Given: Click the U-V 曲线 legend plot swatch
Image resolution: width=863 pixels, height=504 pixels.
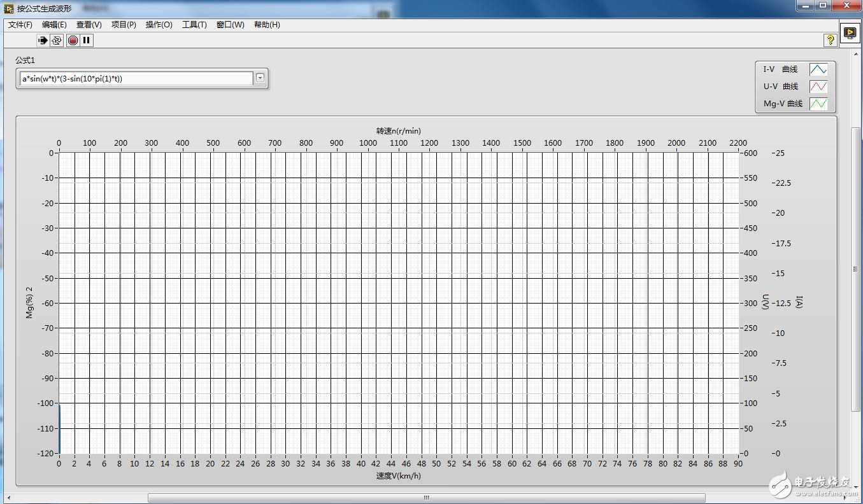Looking at the screenshot, I should (x=818, y=87).
